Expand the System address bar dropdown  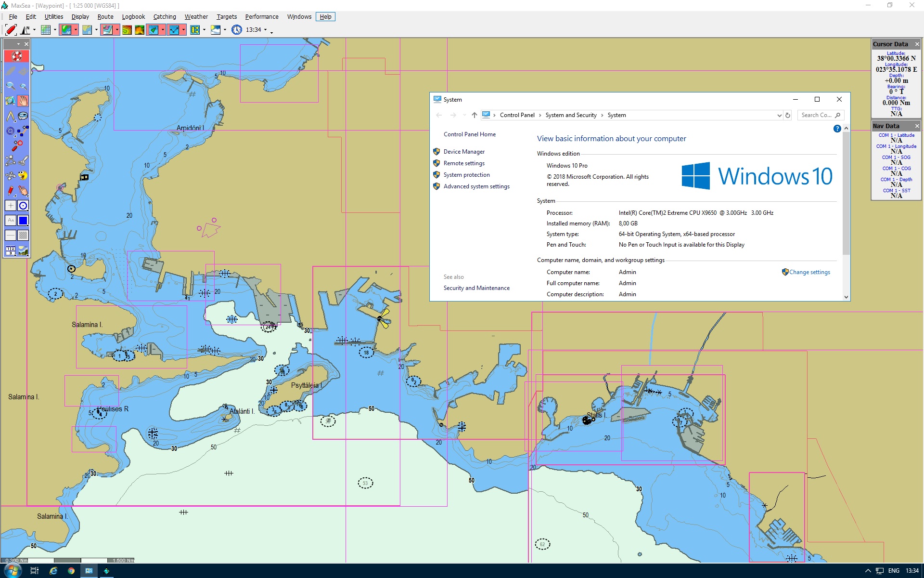tap(779, 115)
